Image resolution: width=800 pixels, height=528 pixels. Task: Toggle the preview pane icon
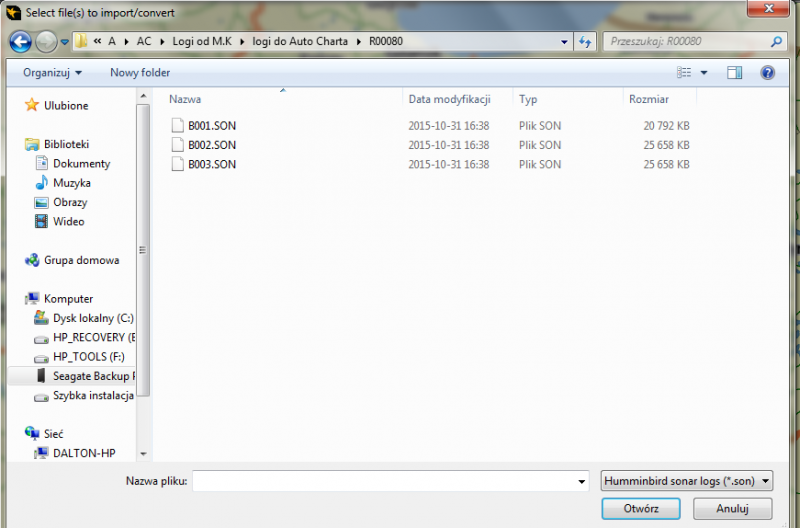(734, 72)
